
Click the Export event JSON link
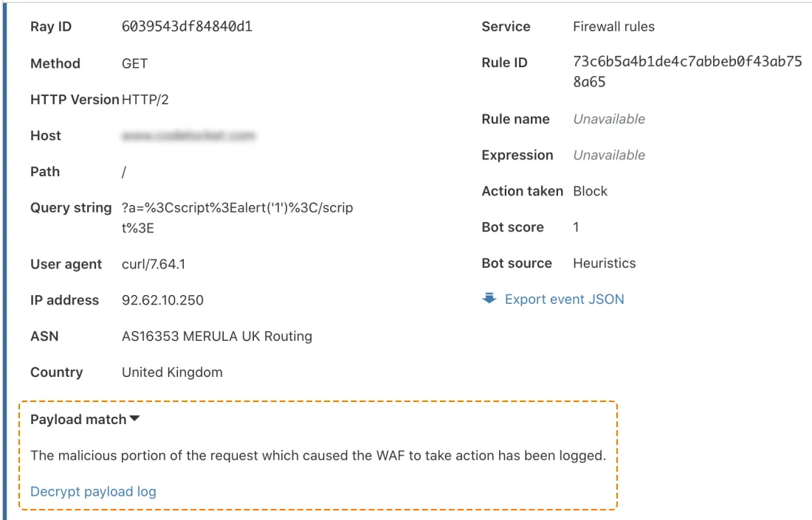564,299
